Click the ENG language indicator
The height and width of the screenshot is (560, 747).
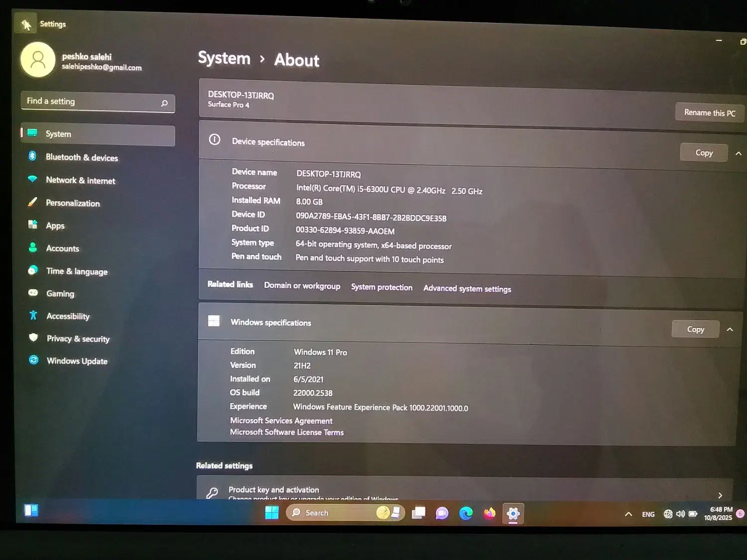pyautogui.click(x=648, y=514)
